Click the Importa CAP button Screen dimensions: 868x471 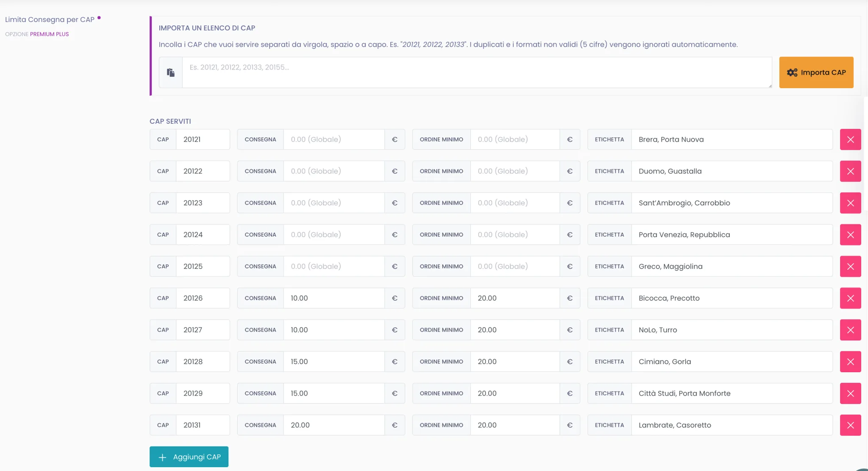(816, 72)
